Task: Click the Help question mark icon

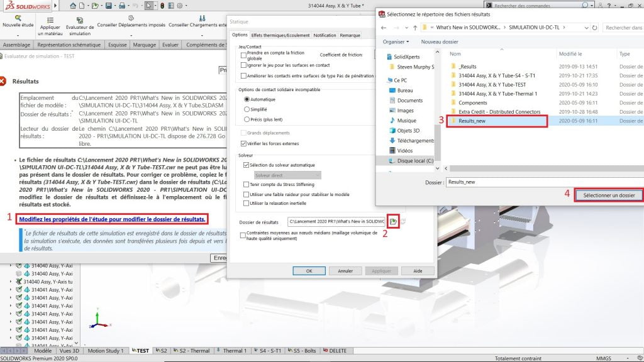Action: click(609, 5)
